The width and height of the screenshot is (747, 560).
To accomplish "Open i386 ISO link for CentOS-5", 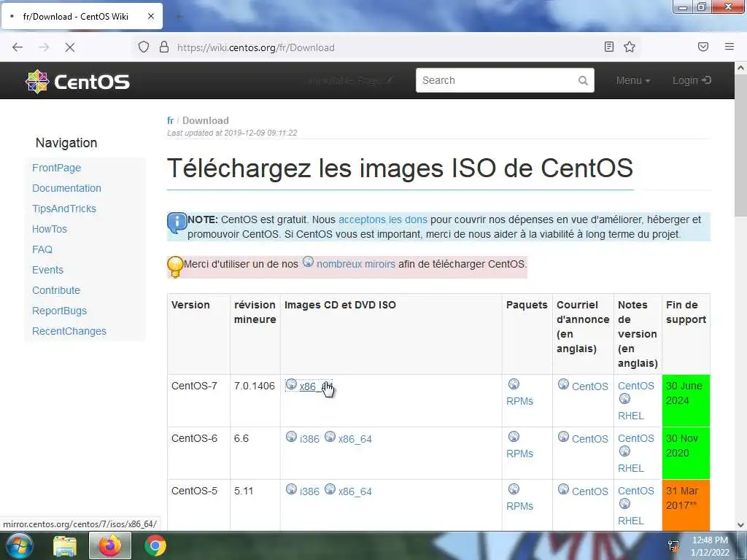I will tap(309, 491).
